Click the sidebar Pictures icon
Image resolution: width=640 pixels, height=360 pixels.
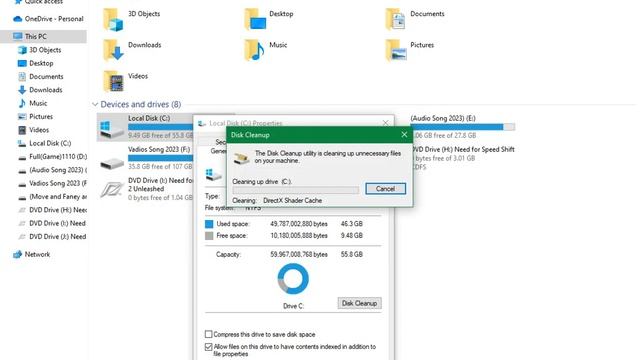[22, 117]
